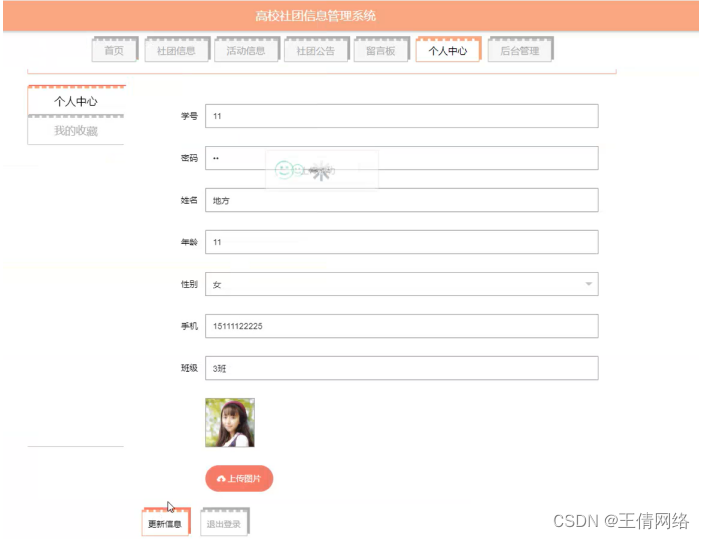Open 我的收藏 in the left sidebar
705x539 pixels.
coord(76,130)
